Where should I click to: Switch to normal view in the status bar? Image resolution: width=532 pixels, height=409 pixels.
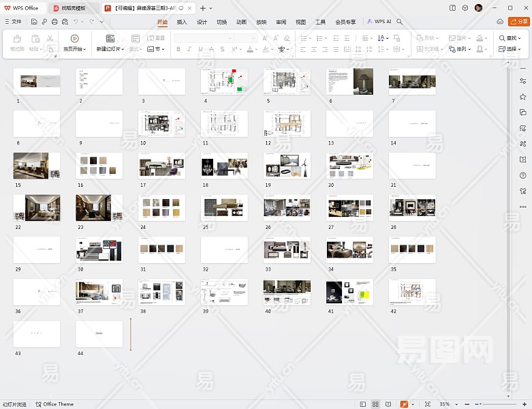pos(362,404)
